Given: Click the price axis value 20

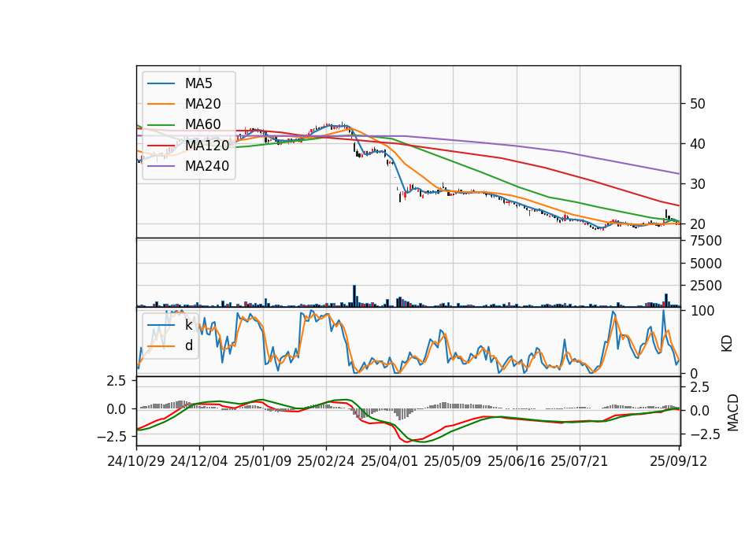Looking at the screenshot, I should (x=698, y=224).
